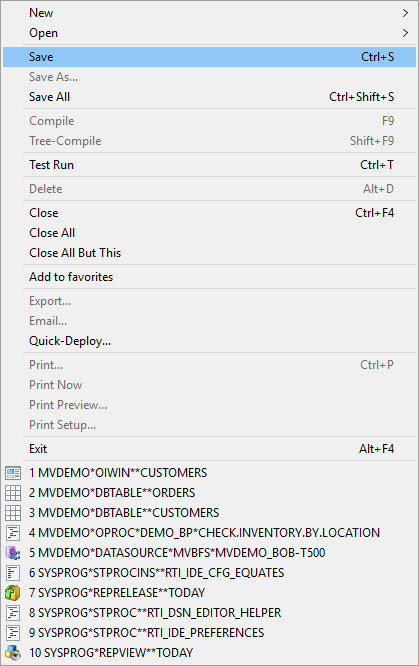The image size is (419, 666).
Task: Click the REPVIEW TODAY icon
Action: pos(13,652)
